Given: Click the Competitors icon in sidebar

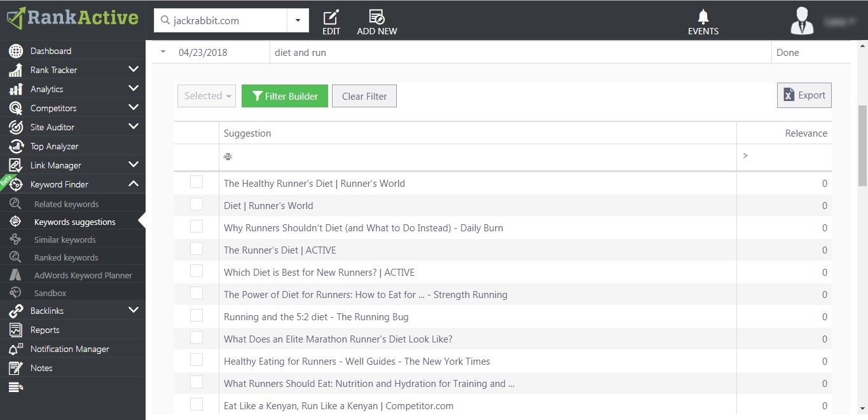Looking at the screenshot, I should (16, 108).
